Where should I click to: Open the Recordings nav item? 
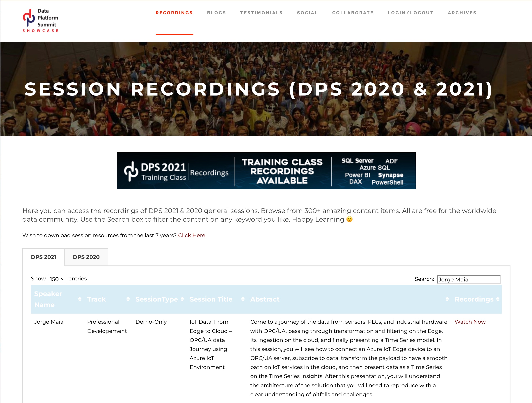(x=174, y=13)
